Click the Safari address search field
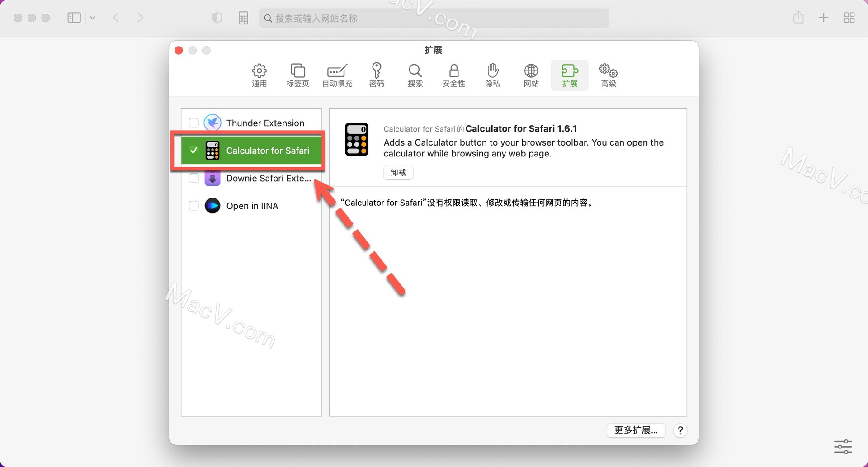 (x=434, y=18)
